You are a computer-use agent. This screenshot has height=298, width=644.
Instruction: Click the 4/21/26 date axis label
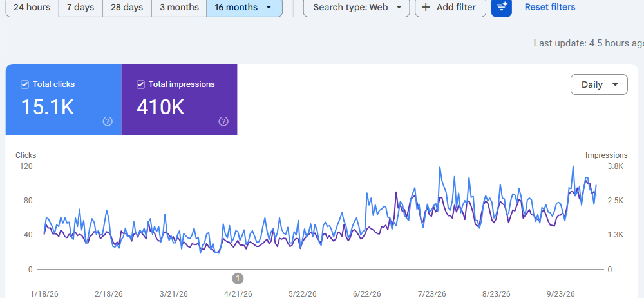238,294
